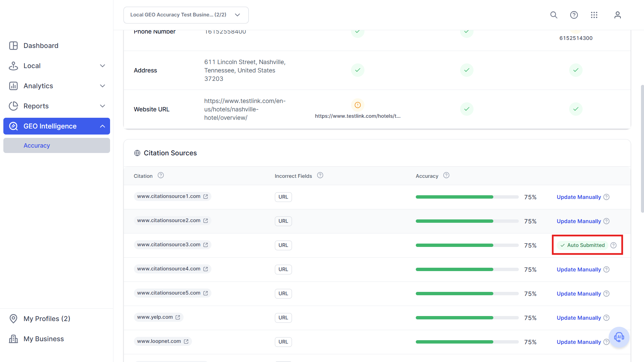Viewport: 644px width, 362px height.
Task: Click the AI assistant chat bubble icon
Action: 619,337
